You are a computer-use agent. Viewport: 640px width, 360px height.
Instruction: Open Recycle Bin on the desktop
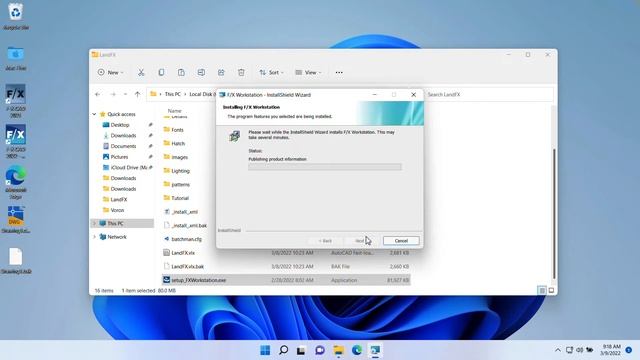click(16, 16)
